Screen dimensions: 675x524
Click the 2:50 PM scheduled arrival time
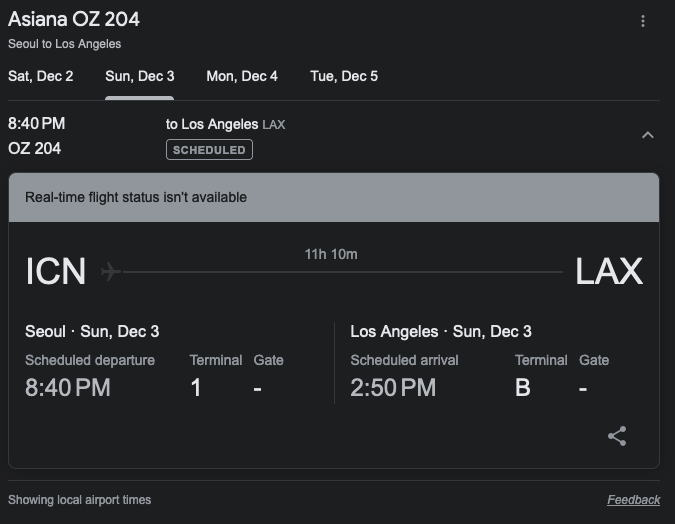[393, 388]
